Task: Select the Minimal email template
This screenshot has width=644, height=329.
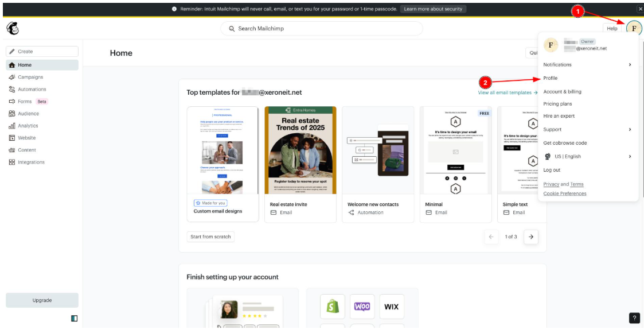Action: (x=455, y=164)
